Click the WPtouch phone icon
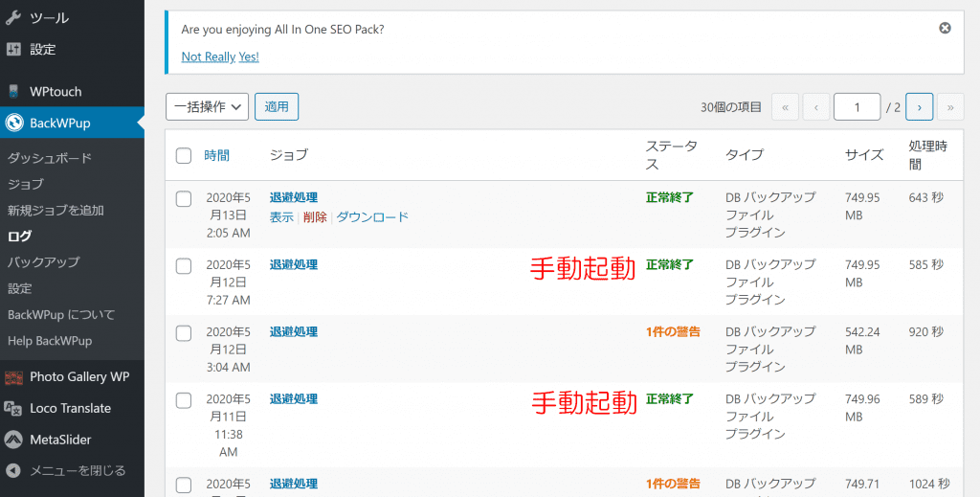This screenshot has width=980, height=497. [13, 92]
